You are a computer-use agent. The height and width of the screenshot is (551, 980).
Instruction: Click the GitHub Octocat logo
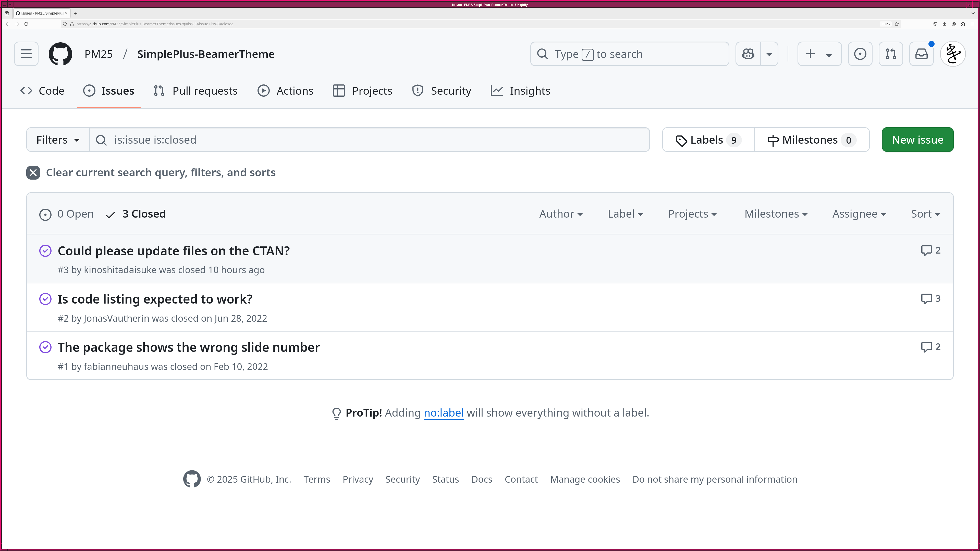pos(60,54)
